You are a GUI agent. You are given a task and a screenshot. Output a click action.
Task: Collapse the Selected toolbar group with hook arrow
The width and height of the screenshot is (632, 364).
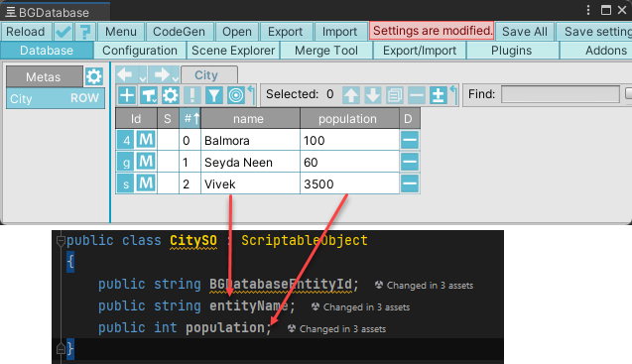(x=453, y=95)
